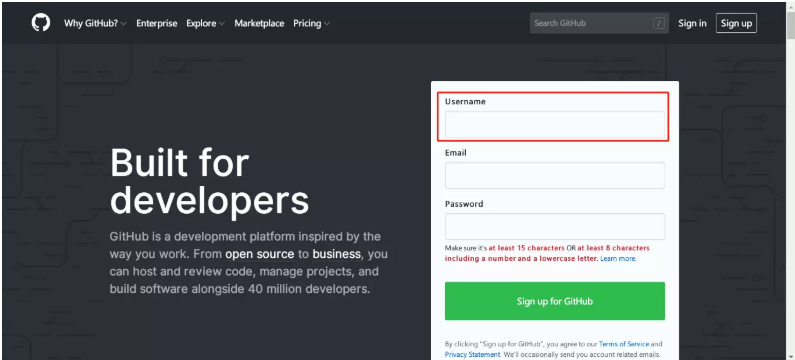This screenshot has height=360, width=795.
Task: Open the Explore dropdown menu
Action: coord(205,23)
